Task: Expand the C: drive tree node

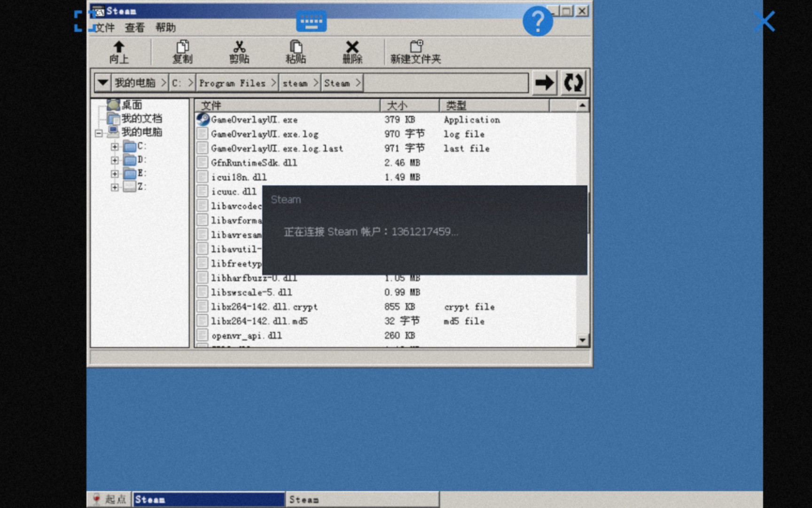Action: [115, 147]
